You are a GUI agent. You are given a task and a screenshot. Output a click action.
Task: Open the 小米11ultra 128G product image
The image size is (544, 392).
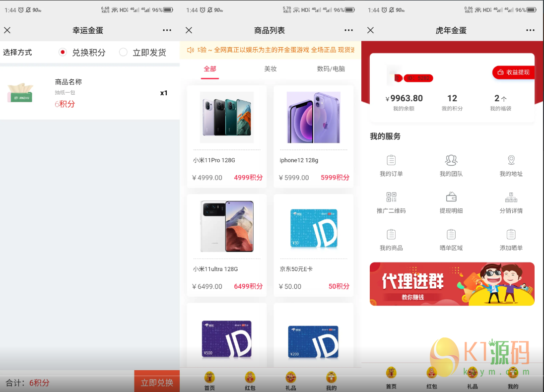[227, 226]
